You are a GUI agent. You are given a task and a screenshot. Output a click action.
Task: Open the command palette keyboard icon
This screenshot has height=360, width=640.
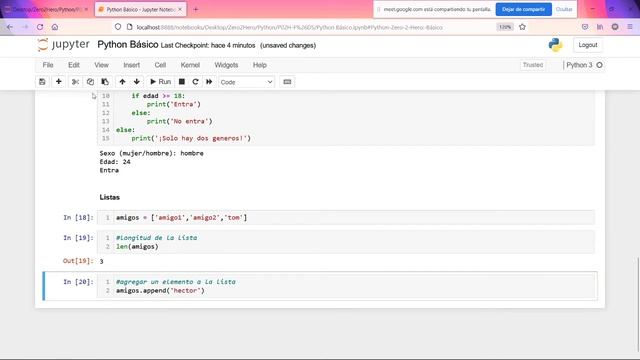287,82
